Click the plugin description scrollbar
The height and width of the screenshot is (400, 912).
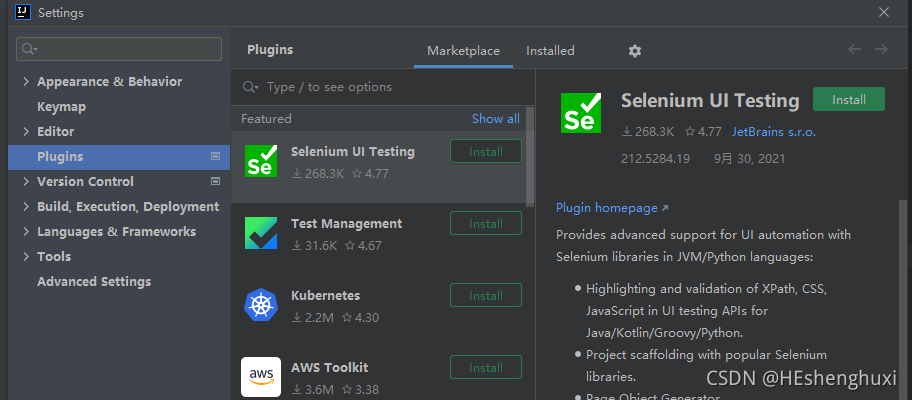(903, 299)
